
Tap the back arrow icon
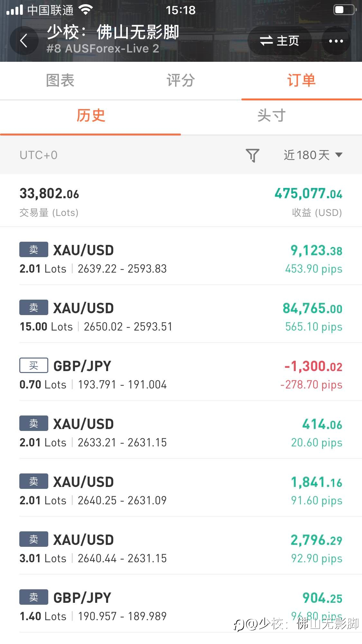(24, 41)
